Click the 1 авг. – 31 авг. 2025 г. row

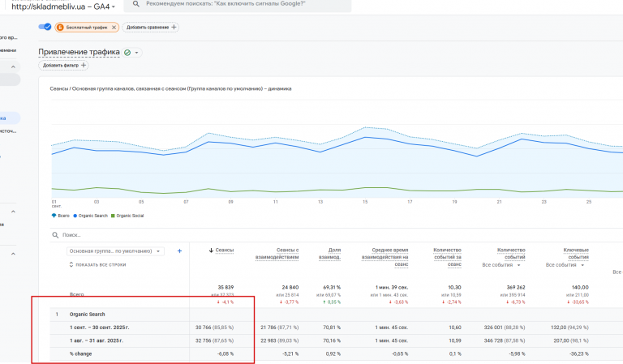97,340
